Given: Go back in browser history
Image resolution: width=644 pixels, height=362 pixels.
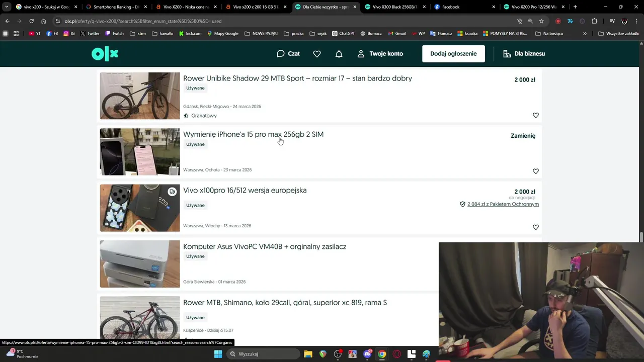Looking at the screenshot, I should coord(7,21).
